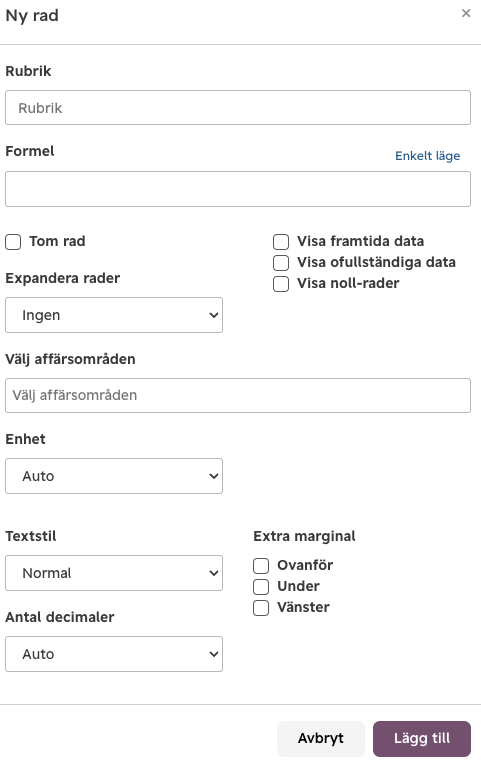The image size is (481, 764).
Task: Open the Enhet dropdown
Action: [114, 476]
